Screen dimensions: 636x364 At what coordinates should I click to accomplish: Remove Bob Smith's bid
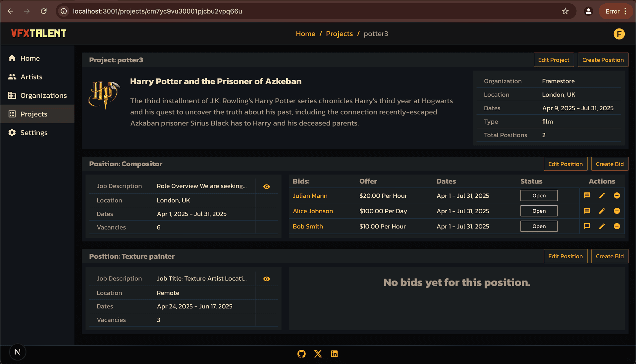coord(617,226)
